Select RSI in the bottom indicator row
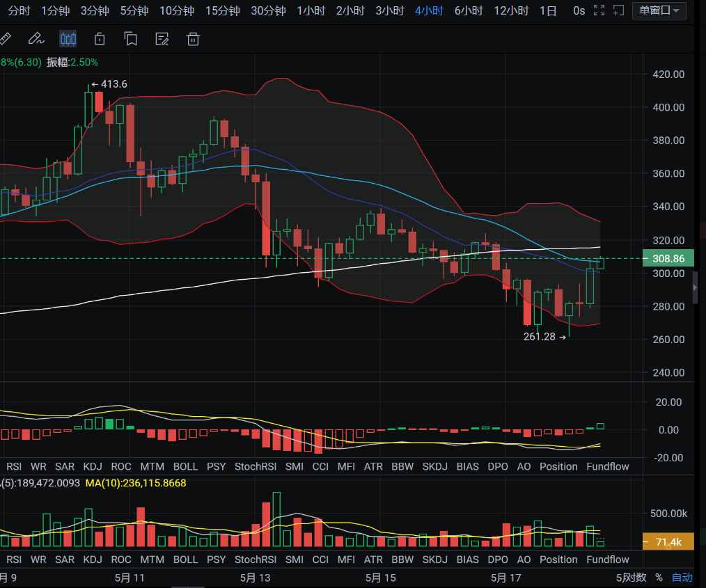The image size is (706, 588). (14, 559)
